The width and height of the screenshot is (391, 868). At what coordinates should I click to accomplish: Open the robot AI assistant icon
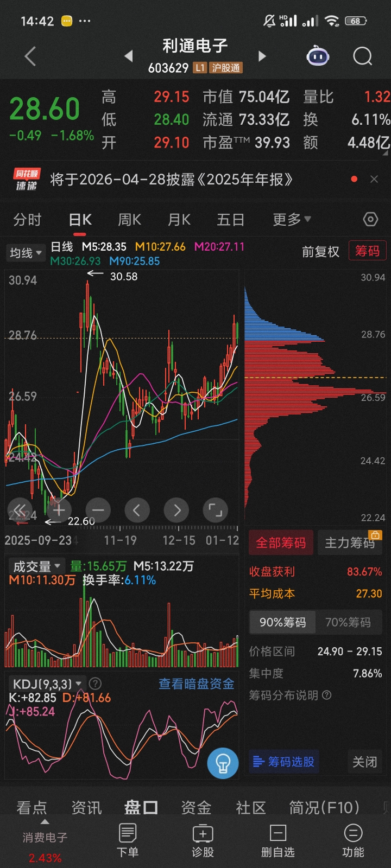(x=318, y=56)
